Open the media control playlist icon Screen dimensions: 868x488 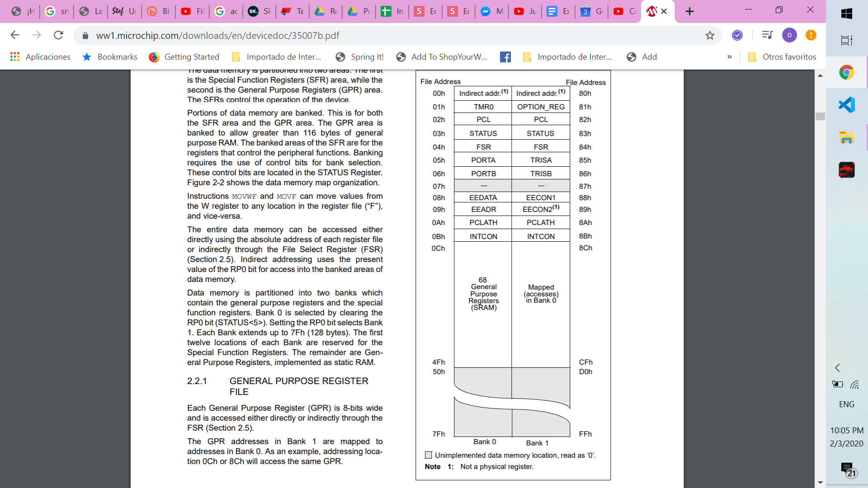(767, 35)
